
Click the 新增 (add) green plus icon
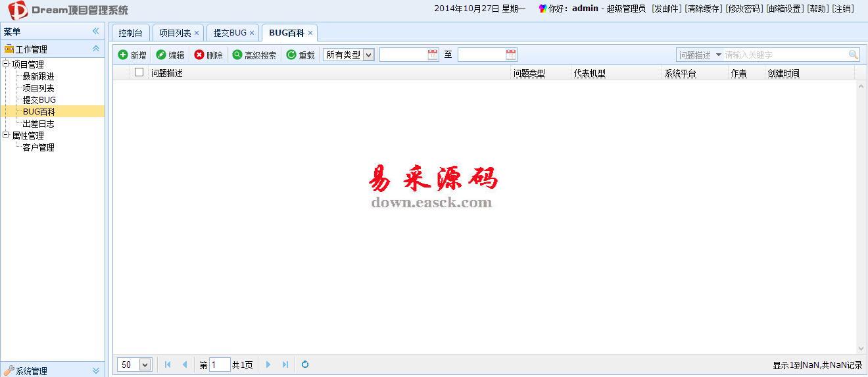(x=123, y=55)
